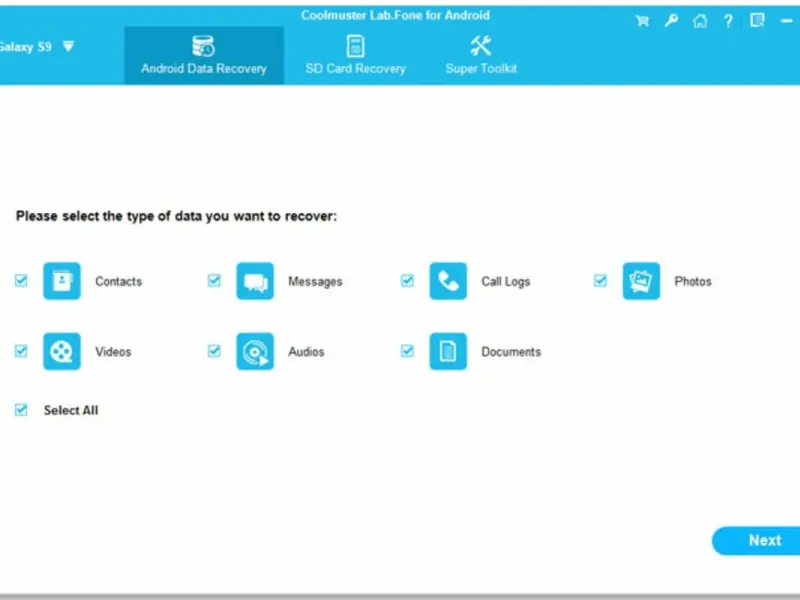Click the Contacts address book icon

62,281
